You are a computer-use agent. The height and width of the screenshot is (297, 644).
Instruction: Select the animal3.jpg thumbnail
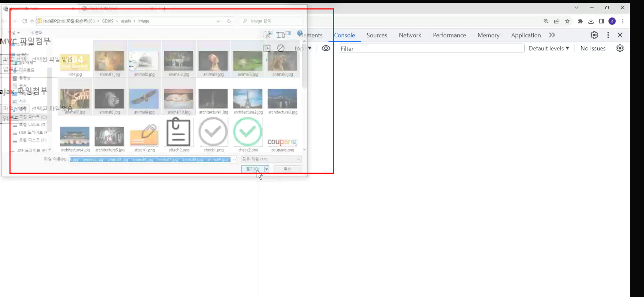179,61
